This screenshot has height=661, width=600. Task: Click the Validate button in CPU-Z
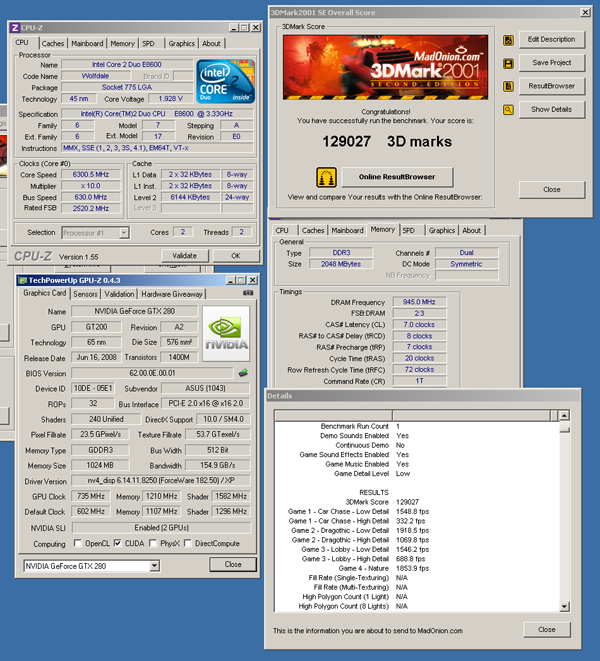185,255
